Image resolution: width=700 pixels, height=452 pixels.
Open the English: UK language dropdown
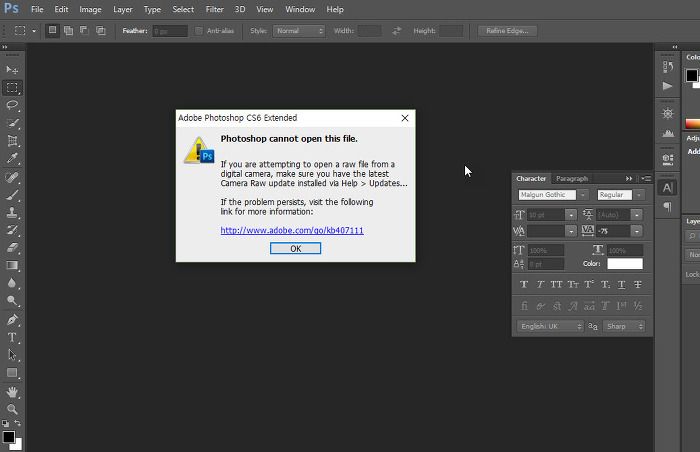[x=550, y=326]
